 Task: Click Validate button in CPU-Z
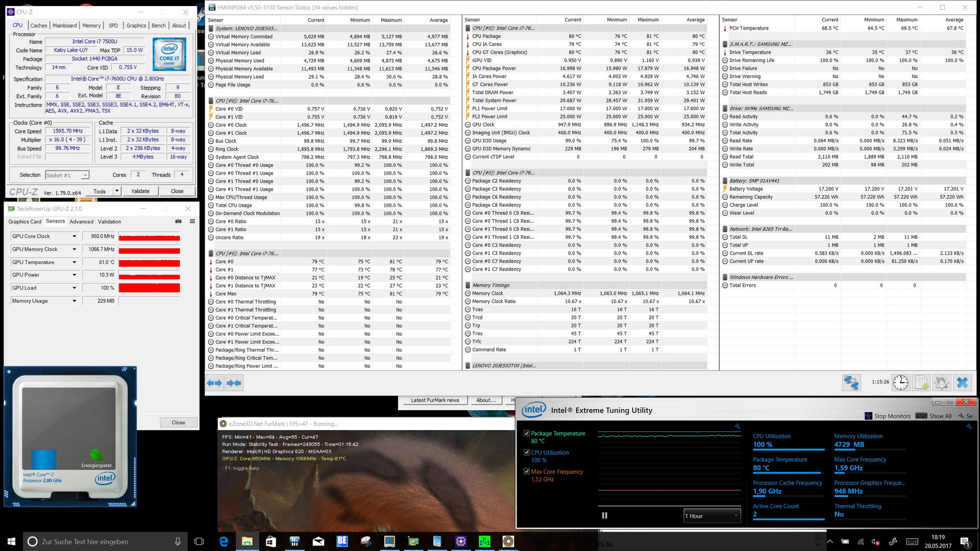click(140, 191)
